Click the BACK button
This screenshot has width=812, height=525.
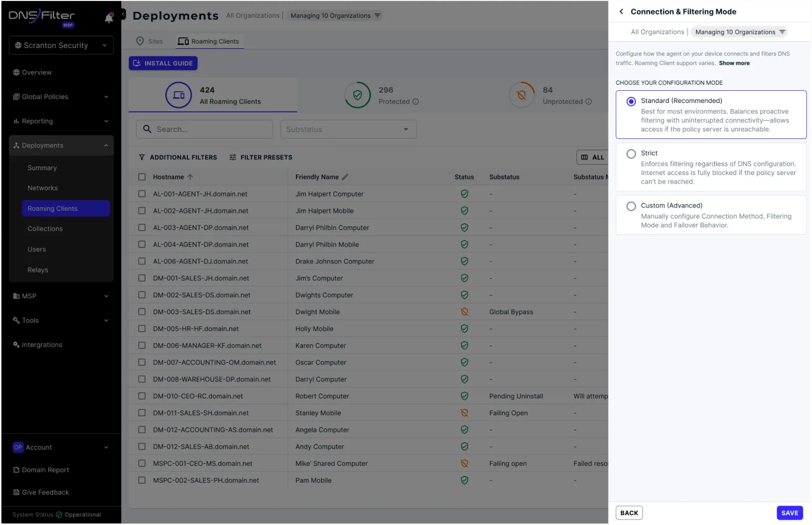point(629,513)
